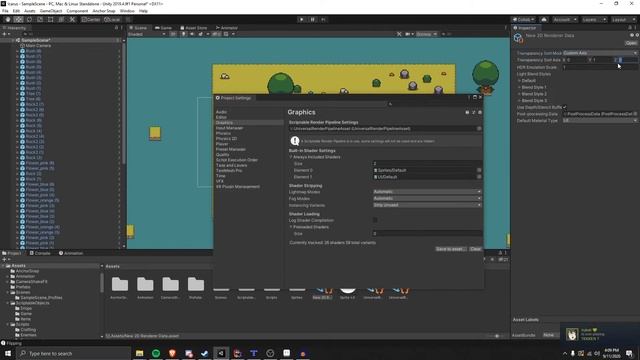Select the Move tool in Unity toolbar

pyautogui.click(x=18, y=20)
